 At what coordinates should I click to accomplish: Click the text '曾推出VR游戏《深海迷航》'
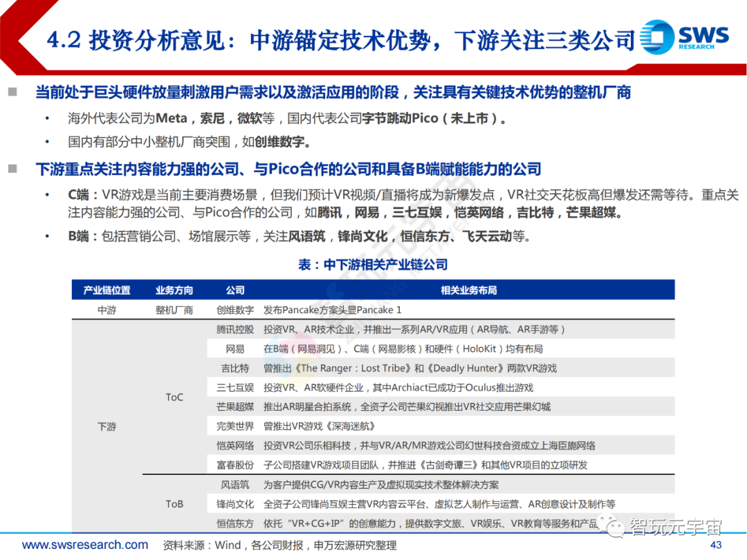click(x=320, y=426)
